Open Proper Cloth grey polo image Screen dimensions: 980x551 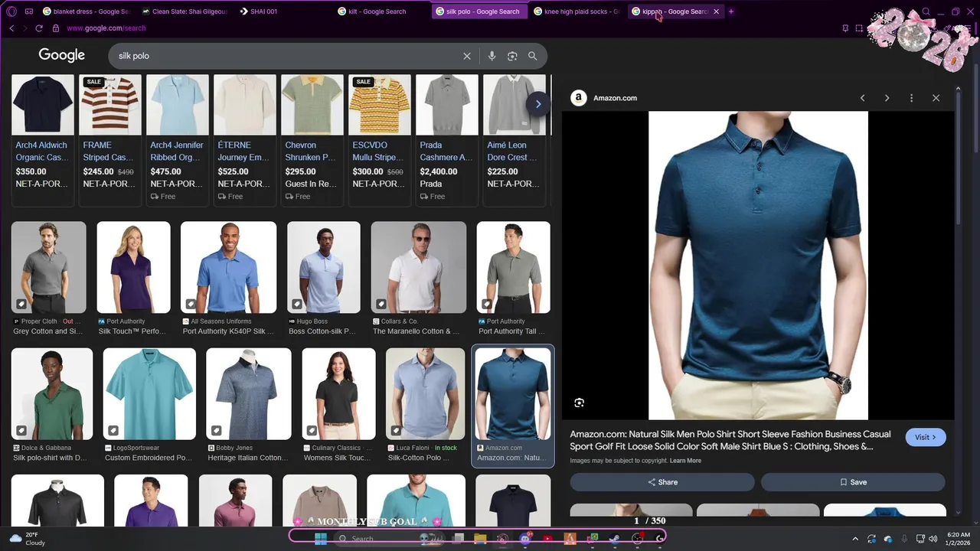click(x=49, y=267)
